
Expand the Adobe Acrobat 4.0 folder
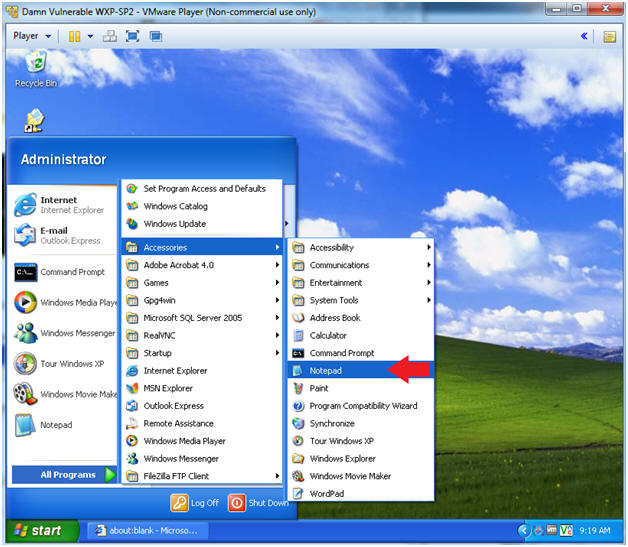(202, 265)
